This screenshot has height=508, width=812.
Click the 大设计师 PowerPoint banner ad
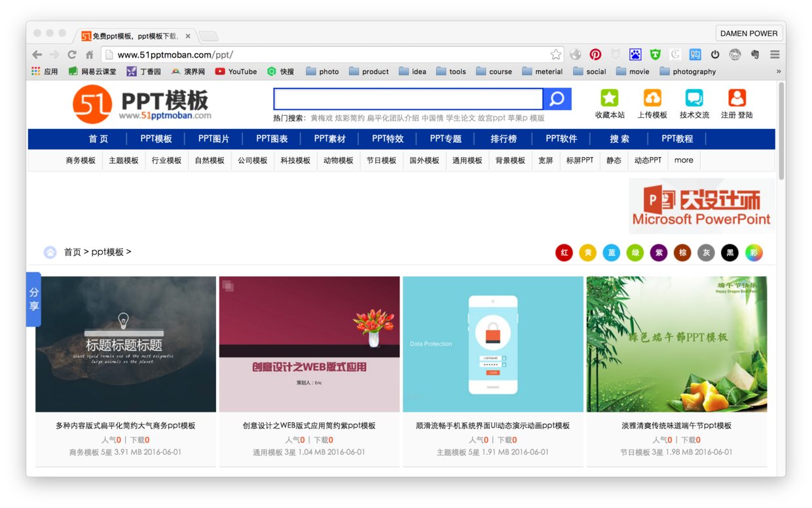702,206
